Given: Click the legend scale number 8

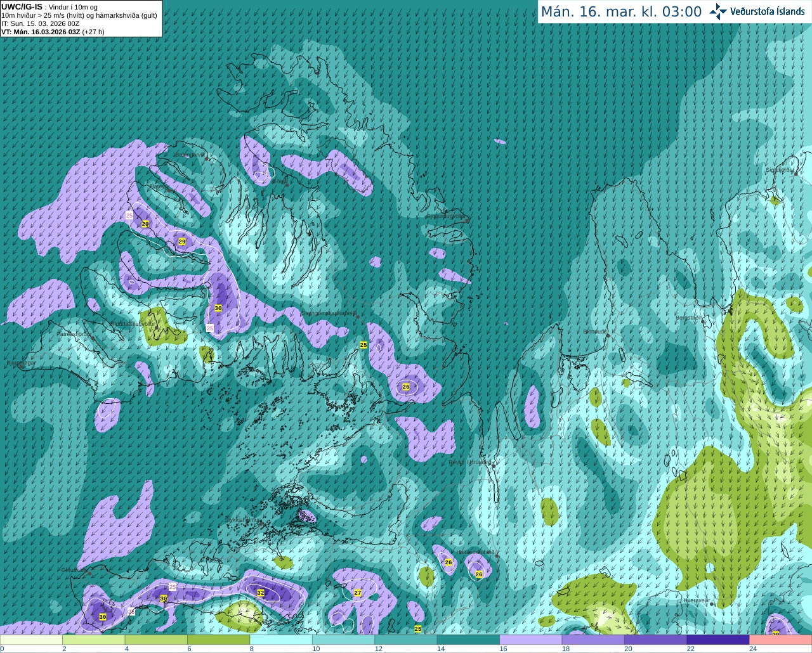Looking at the screenshot, I should click(251, 649).
